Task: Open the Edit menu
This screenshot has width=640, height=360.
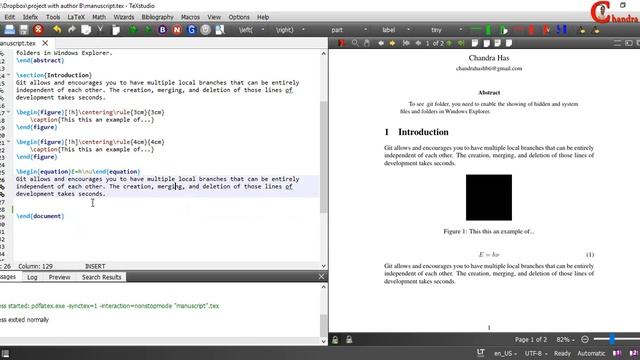Action: (9, 17)
